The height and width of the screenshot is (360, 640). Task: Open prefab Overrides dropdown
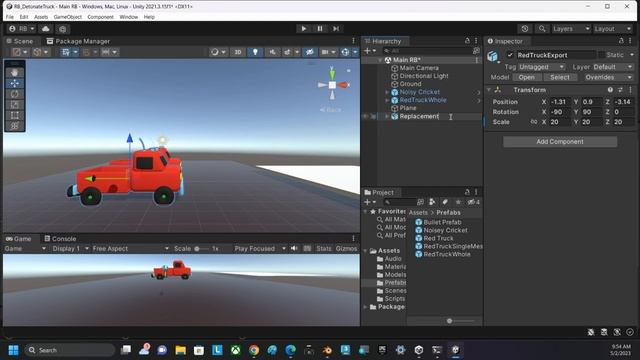607,77
